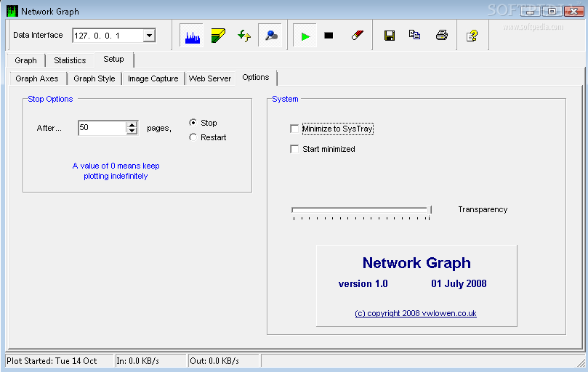Open the Graph Style sub-tab
This screenshot has height=372, width=588.
click(x=94, y=78)
